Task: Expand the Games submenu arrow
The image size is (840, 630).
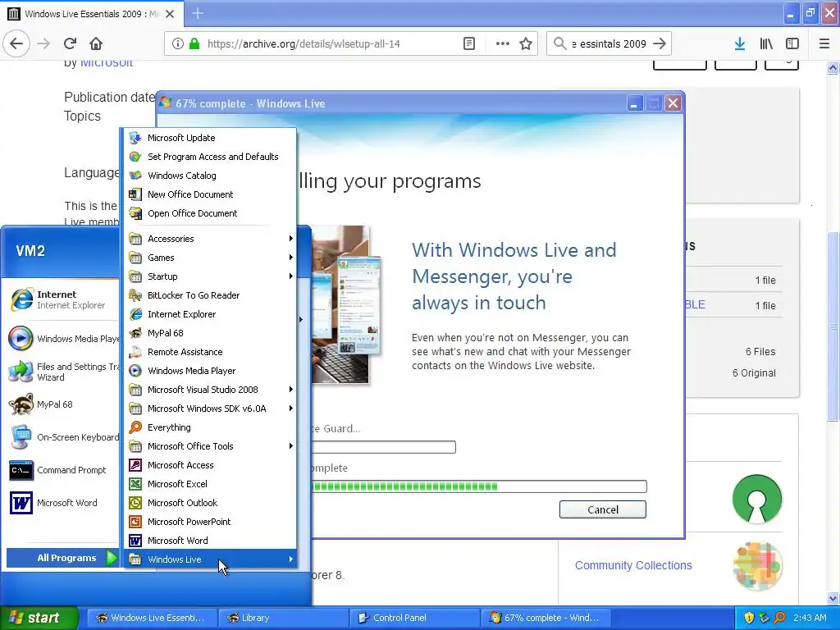Action: point(291,257)
